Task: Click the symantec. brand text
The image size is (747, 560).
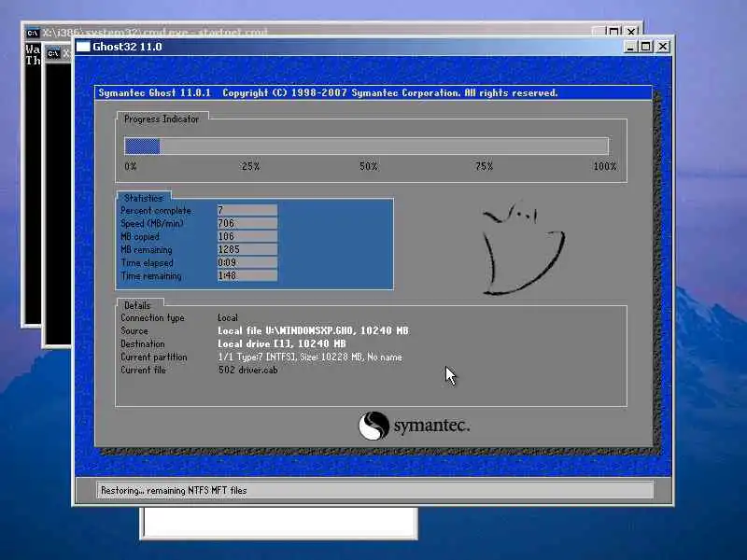Action: (x=431, y=426)
